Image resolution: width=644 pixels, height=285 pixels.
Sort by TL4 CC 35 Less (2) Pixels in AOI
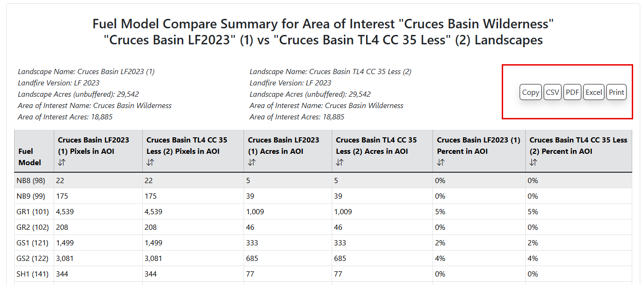tap(150, 162)
